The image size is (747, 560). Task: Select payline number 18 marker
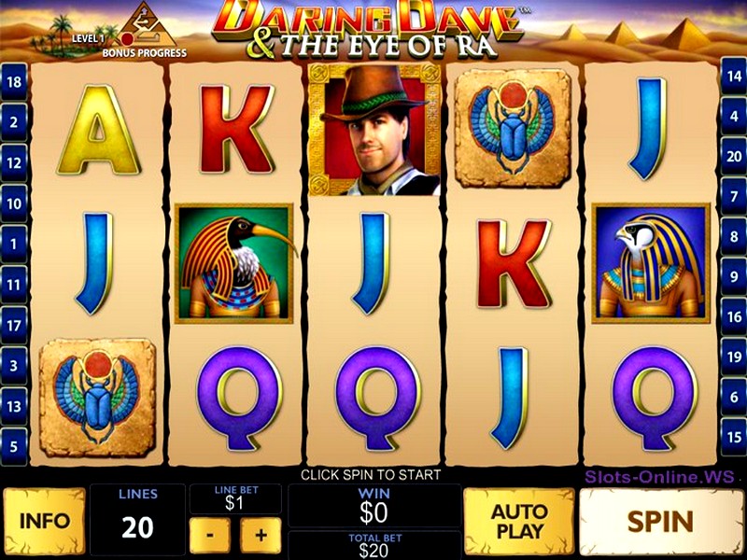click(x=14, y=82)
